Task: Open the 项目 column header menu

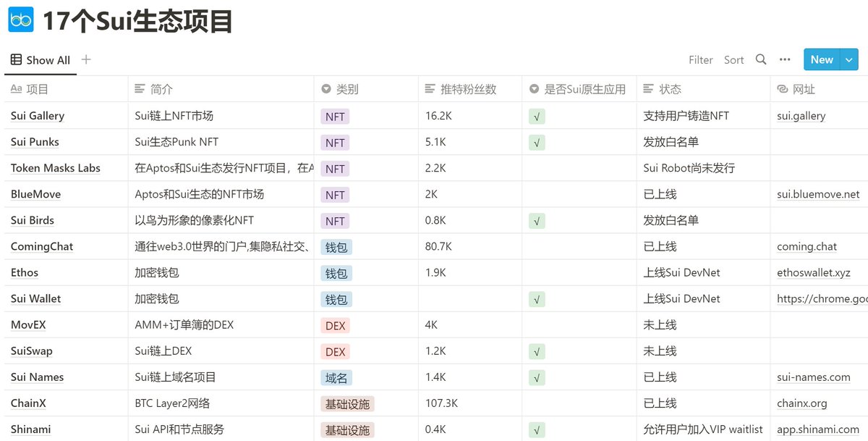Action: click(66, 89)
